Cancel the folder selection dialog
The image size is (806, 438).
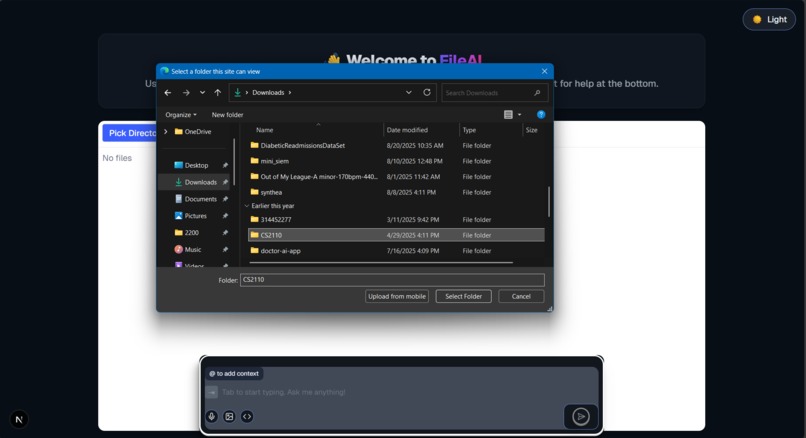click(521, 296)
